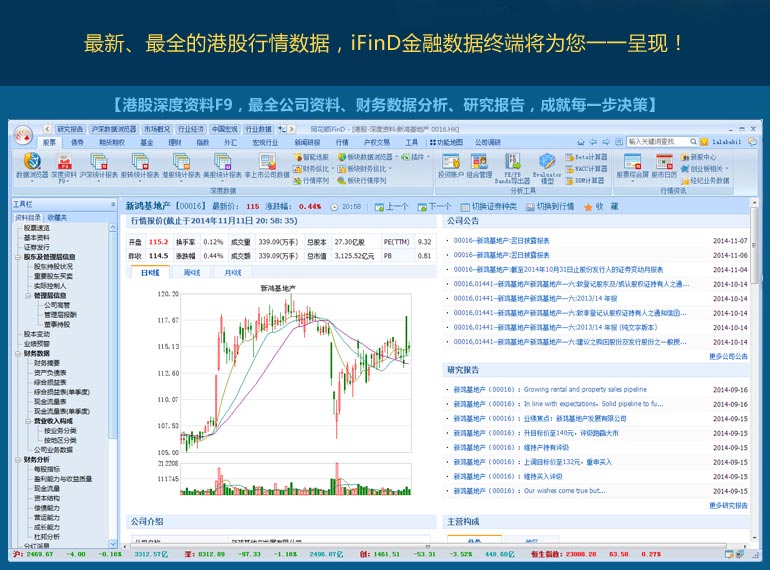This screenshot has height=570, width=770.
Task: Collapse 管理层信息 tree node
Action: [28, 296]
